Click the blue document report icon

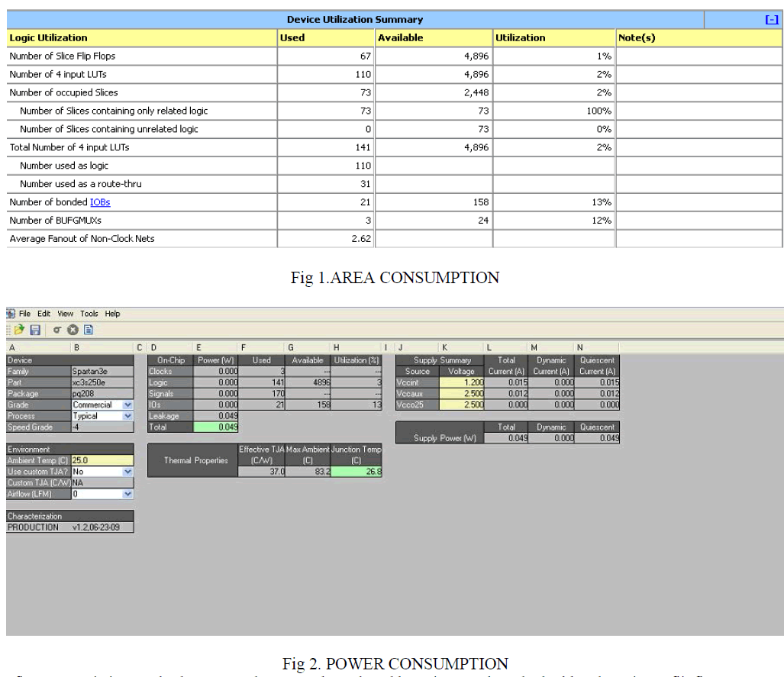click(89, 330)
